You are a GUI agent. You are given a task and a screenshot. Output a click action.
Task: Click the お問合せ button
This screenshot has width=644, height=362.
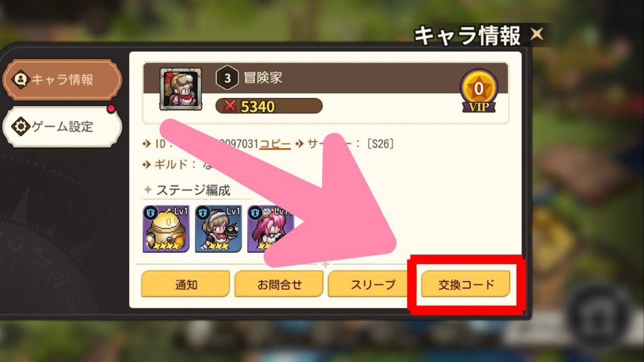coord(279,284)
